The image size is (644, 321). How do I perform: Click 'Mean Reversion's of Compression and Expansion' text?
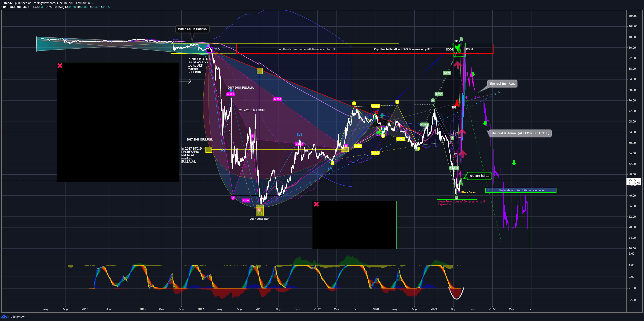pos(461,203)
